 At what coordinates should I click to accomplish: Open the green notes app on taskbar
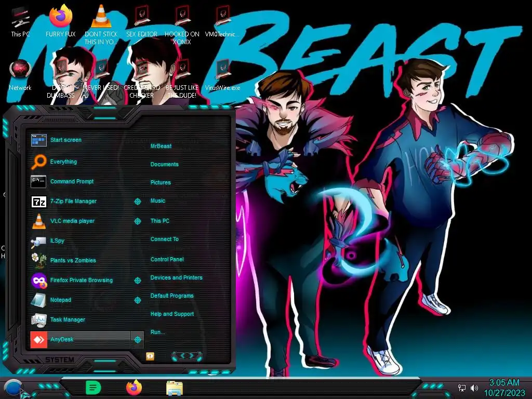pyautogui.click(x=94, y=388)
